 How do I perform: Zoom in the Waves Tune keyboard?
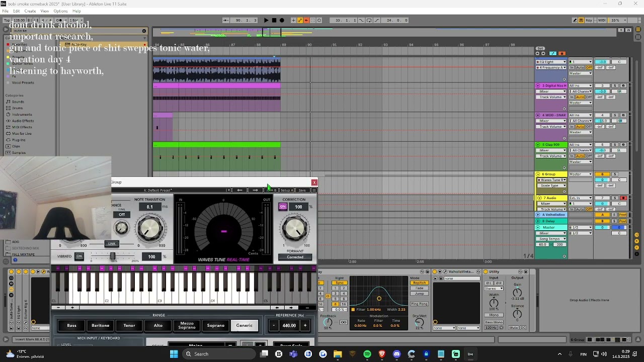(x=72, y=307)
